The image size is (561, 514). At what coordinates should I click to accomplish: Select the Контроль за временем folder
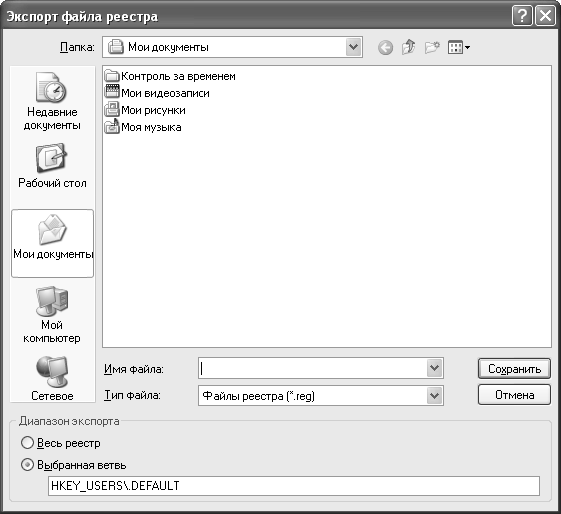tap(170, 76)
